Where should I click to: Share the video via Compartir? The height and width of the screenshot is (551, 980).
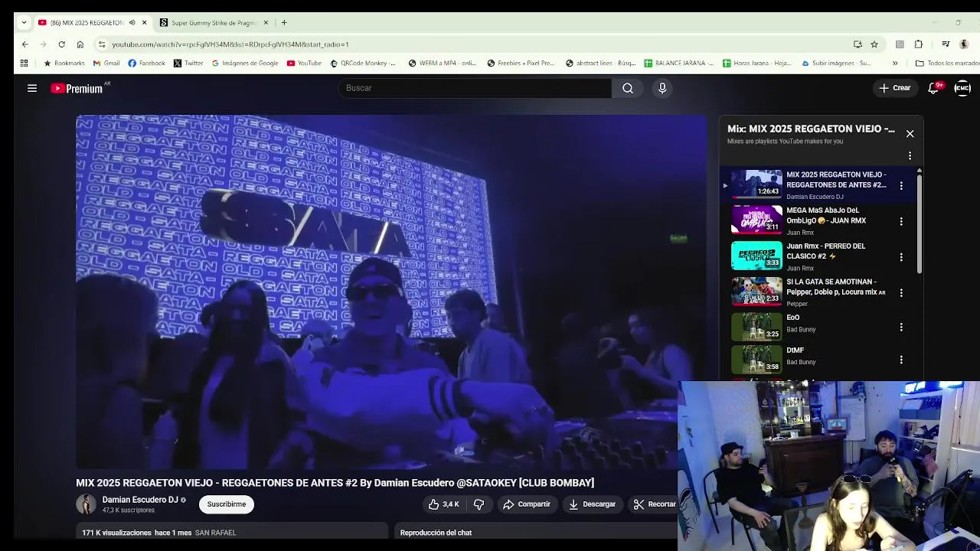tap(527, 504)
